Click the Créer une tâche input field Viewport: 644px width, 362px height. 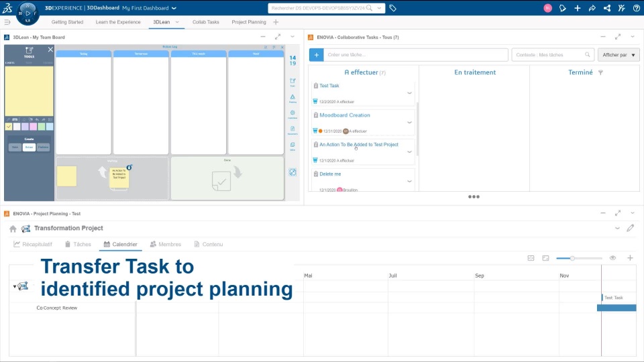417,55
